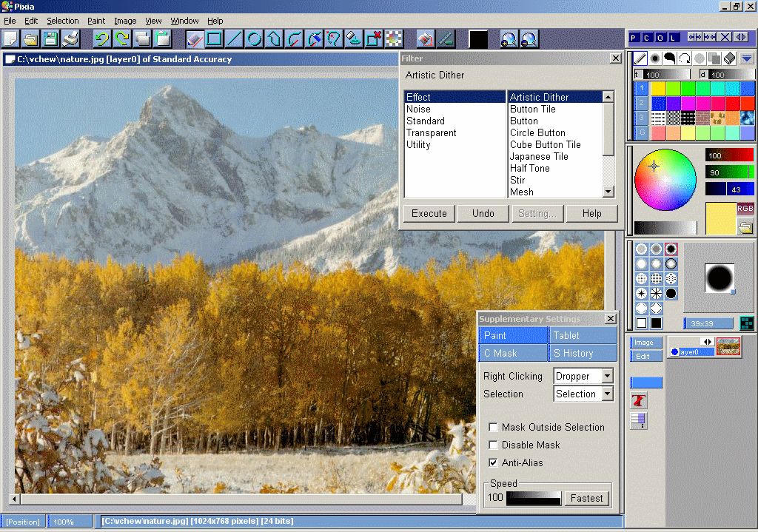Check the Disable Mask option

(x=493, y=445)
